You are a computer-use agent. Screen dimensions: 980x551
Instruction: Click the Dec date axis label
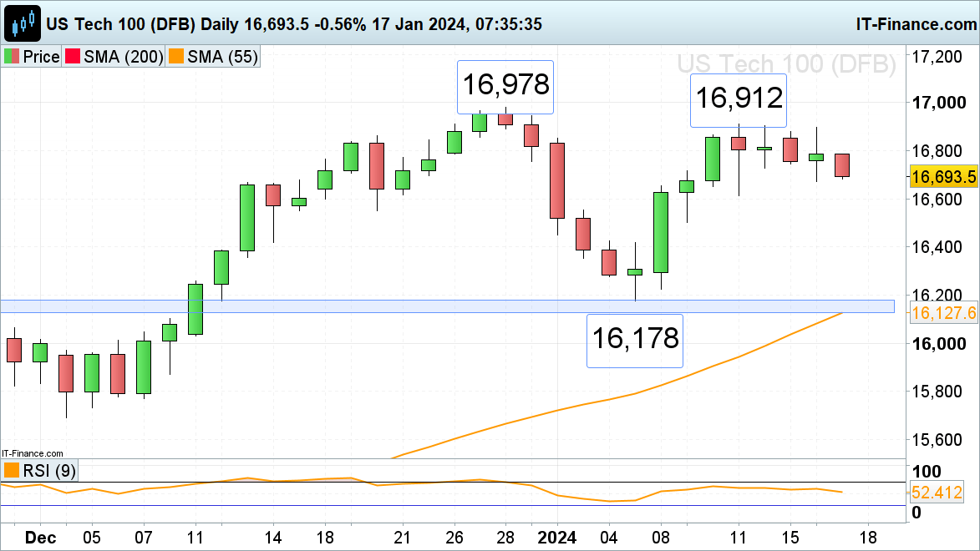tap(41, 538)
